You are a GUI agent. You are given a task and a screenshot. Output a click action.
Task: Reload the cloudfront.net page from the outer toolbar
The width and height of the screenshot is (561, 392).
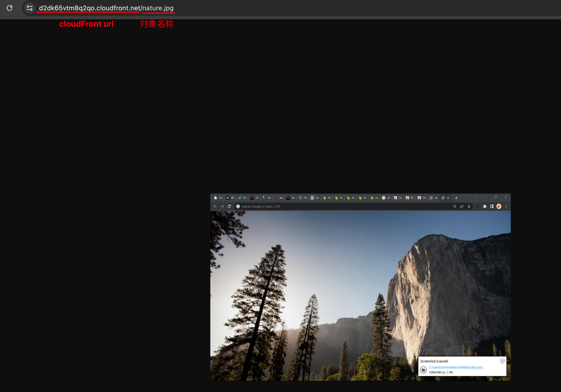click(9, 8)
